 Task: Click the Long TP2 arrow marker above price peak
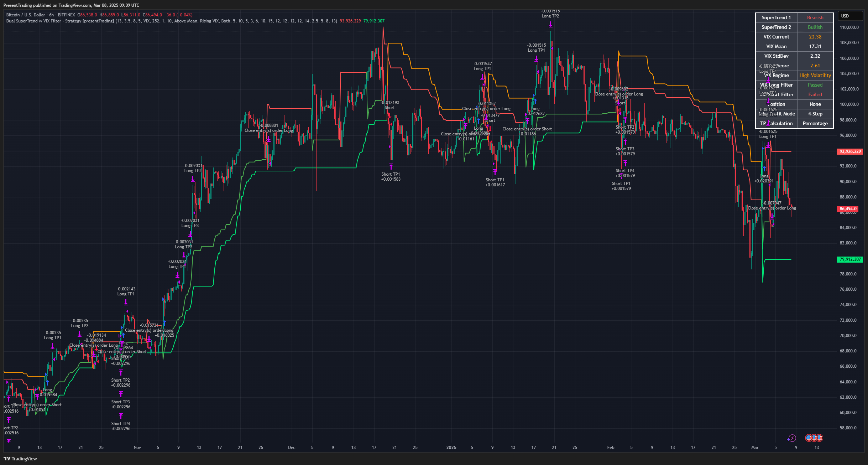550,24
